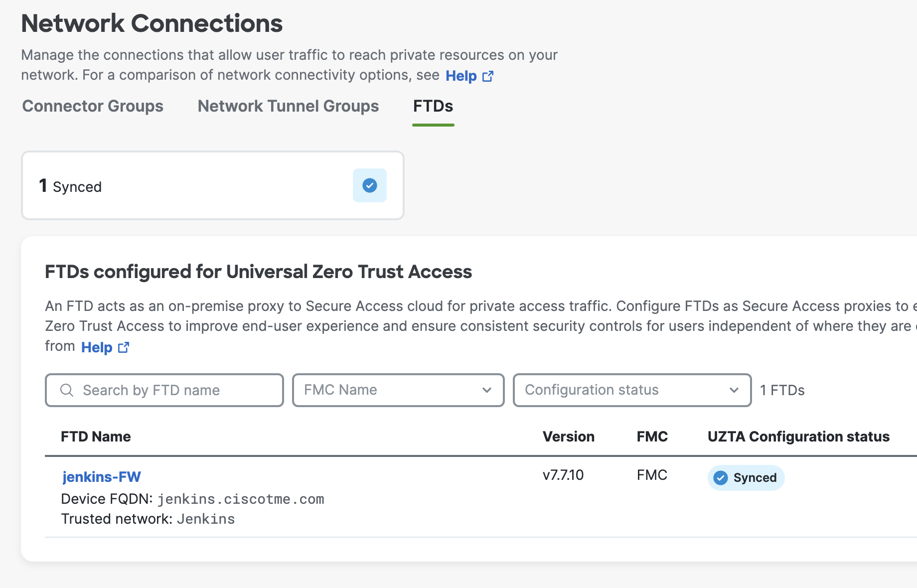Screen dimensions: 917x588
Task: Click the Help link in the FTDs section
Action: click(97, 347)
